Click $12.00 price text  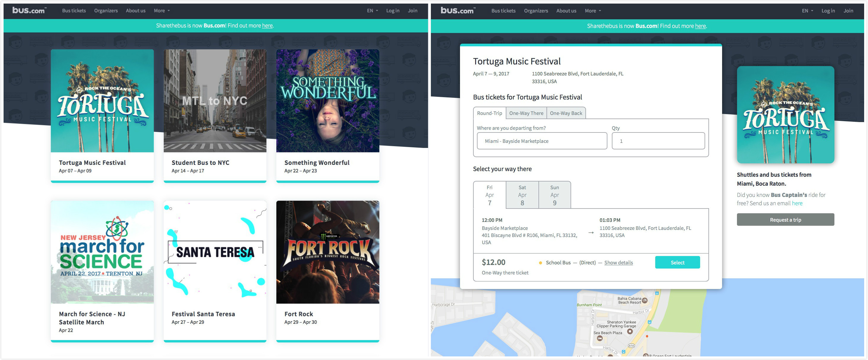tap(493, 262)
